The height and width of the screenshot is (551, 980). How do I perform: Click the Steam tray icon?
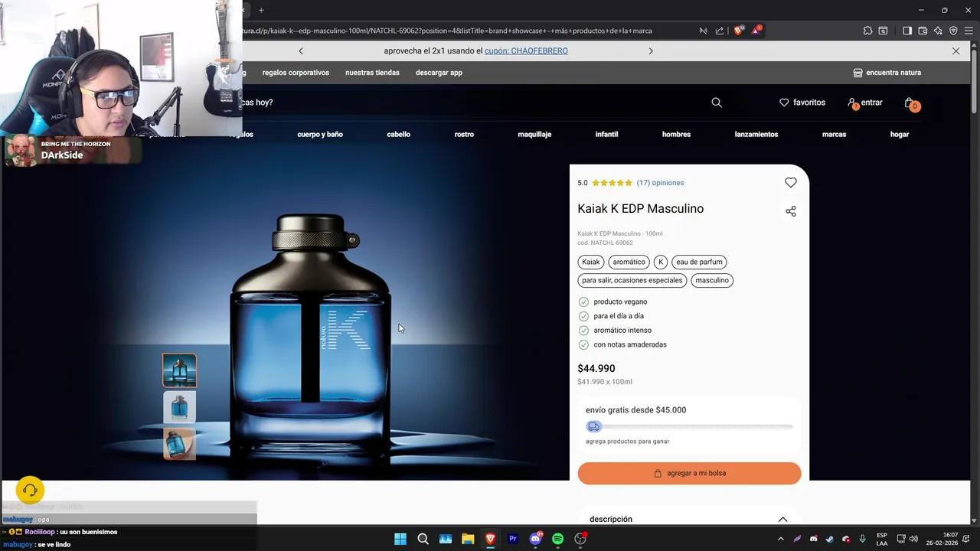pos(830,539)
